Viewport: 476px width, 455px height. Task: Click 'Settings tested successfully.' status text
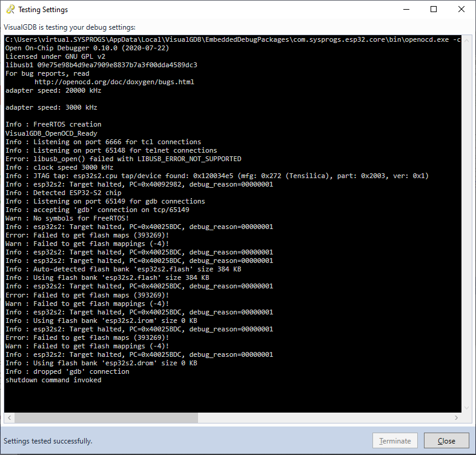(x=48, y=441)
